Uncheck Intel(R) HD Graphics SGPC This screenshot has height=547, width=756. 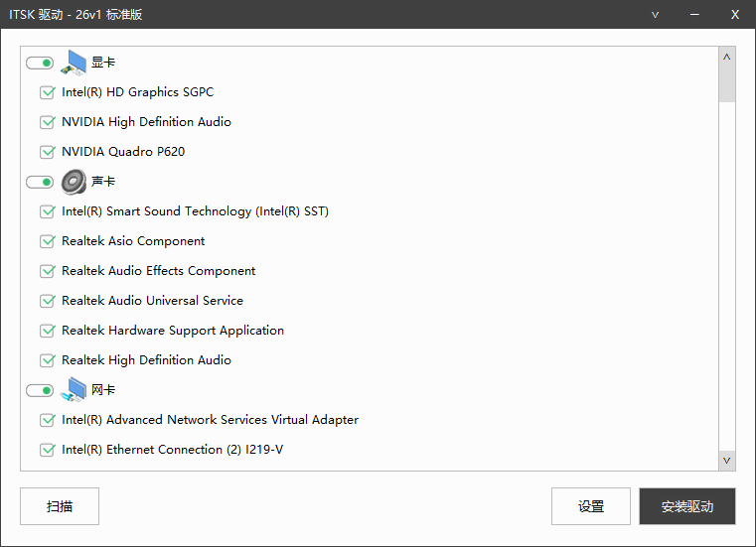click(x=47, y=92)
